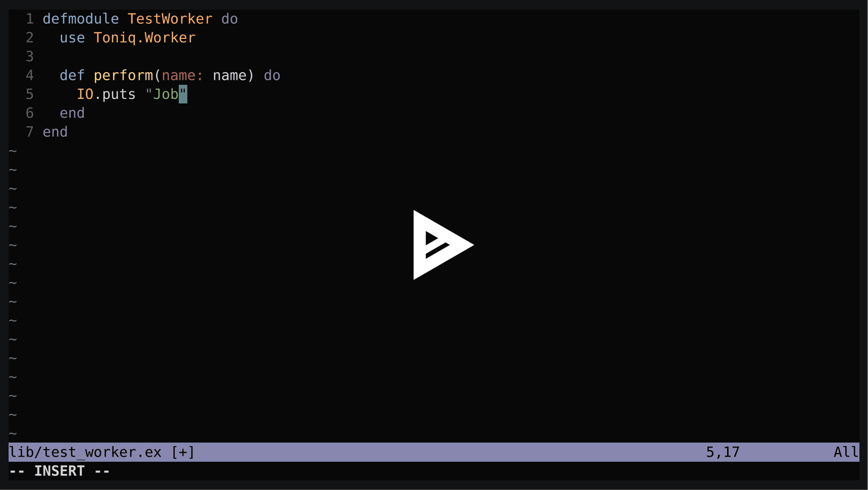Click the Toniq.Worker reference on line 2
868x490 pixels.
144,37
